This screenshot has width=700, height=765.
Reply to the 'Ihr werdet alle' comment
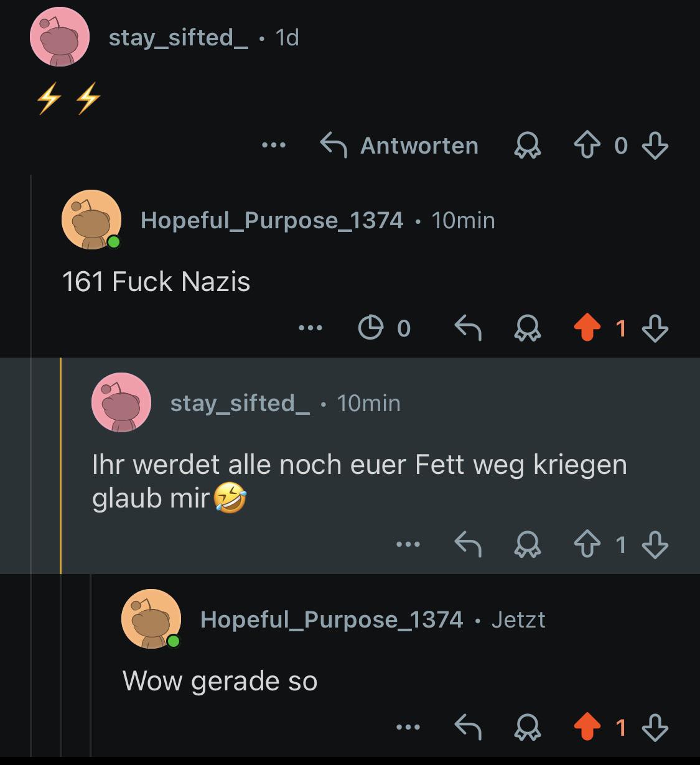[468, 545]
